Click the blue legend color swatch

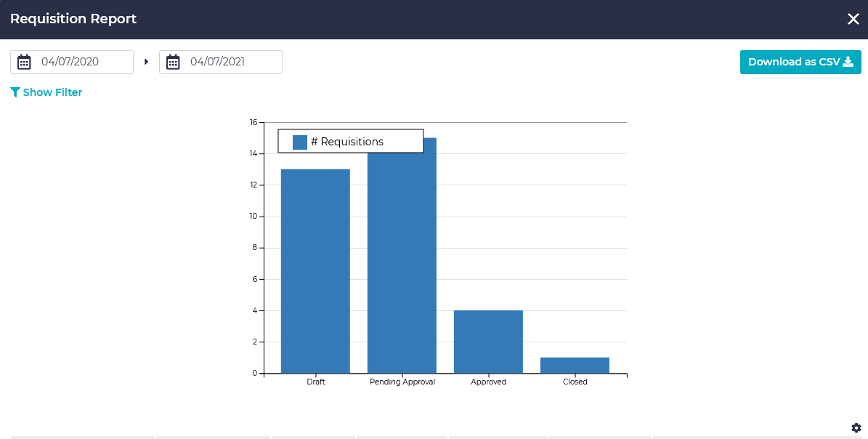[x=300, y=142]
